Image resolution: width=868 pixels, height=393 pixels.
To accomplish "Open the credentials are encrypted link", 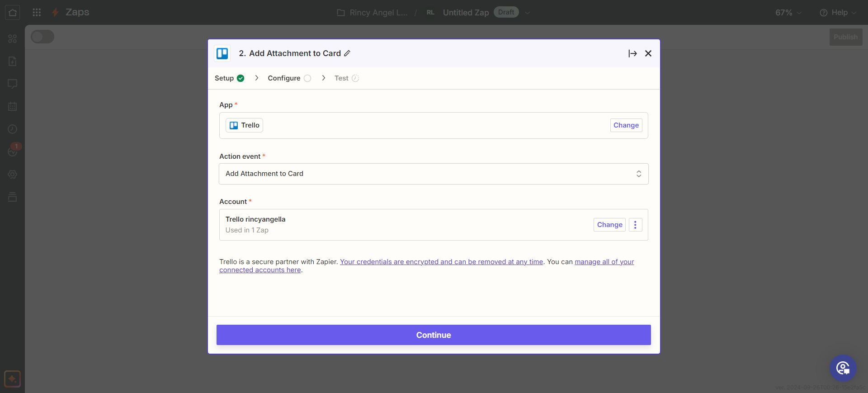I will pyautogui.click(x=441, y=262).
